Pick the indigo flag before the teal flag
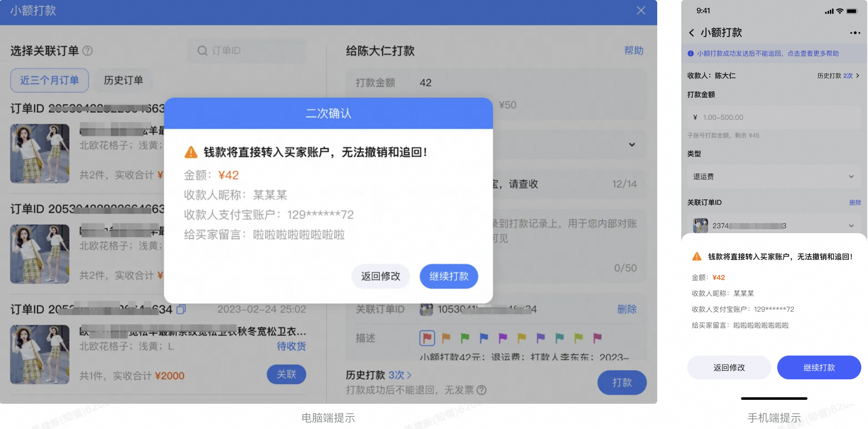This screenshot has width=868, height=429. (x=540, y=338)
